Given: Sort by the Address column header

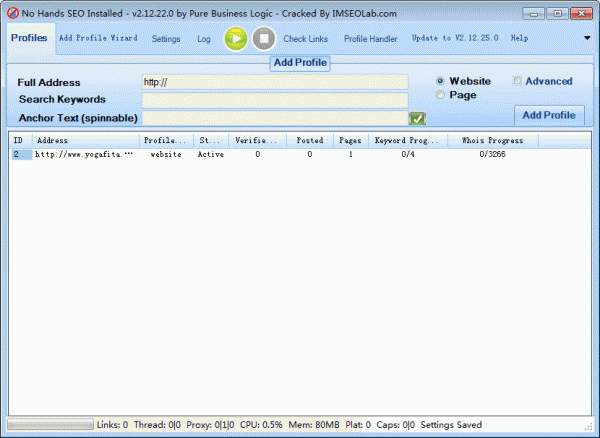Looking at the screenshot, I should coord(86,140).
